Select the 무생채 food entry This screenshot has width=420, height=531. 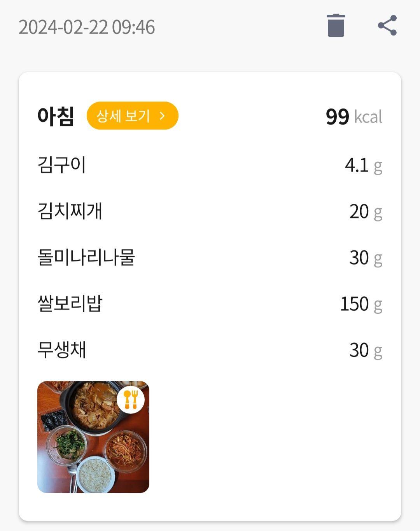pos(210,350)
